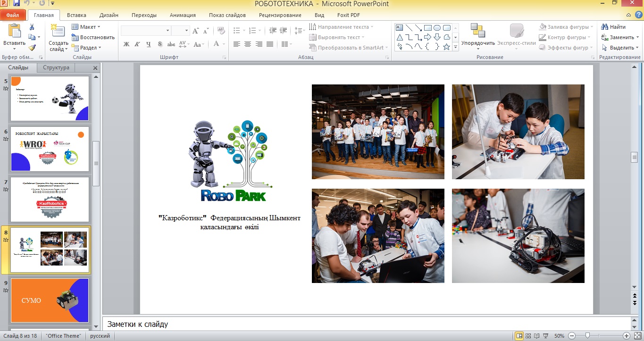Toggle Italic (К) formatting
This screenshot has height=341, width=644.
pyautogui.click(x=137, y=44)
